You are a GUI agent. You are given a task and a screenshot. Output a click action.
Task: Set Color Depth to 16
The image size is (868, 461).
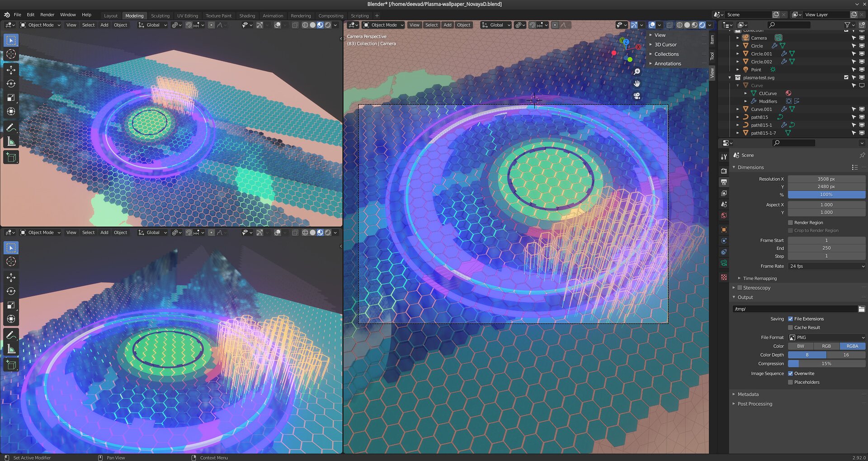point(846,355)
